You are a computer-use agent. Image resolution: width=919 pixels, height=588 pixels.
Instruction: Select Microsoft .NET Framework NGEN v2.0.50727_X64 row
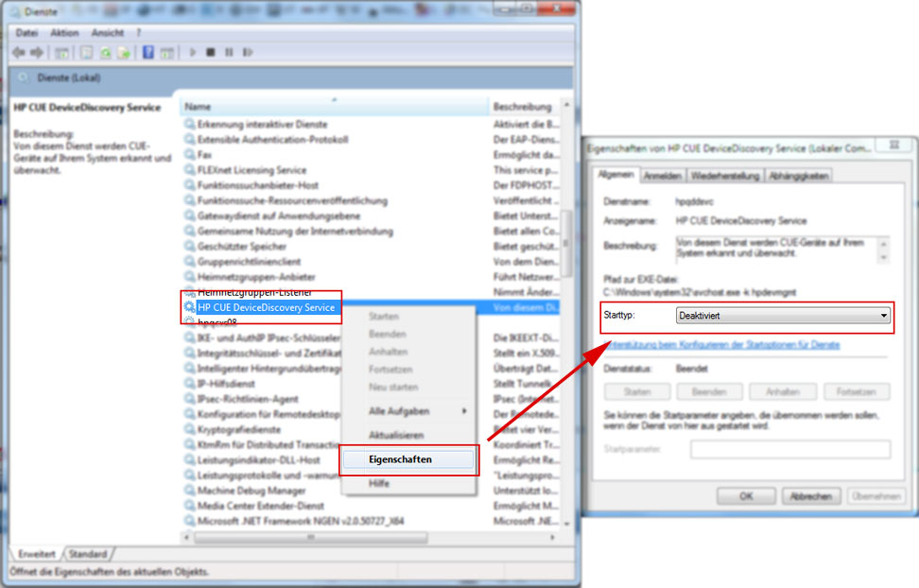tap(370, 520)
